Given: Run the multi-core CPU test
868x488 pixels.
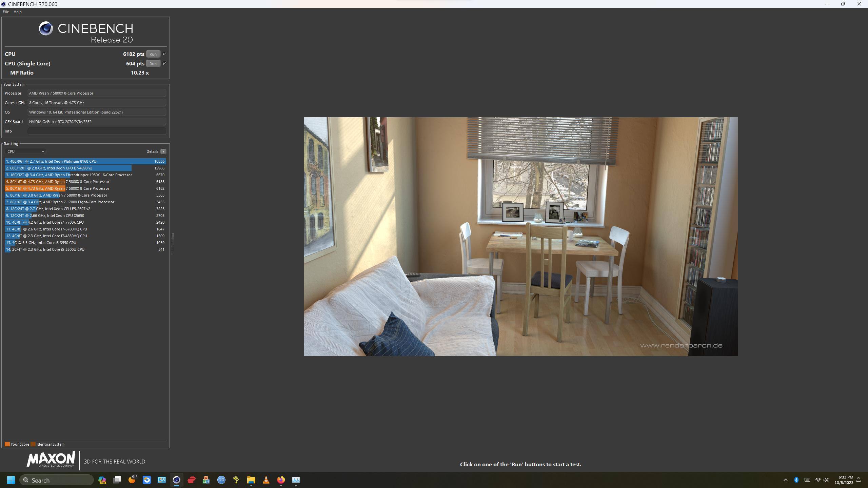Looking at the screenshot, I should click(153, 54).
